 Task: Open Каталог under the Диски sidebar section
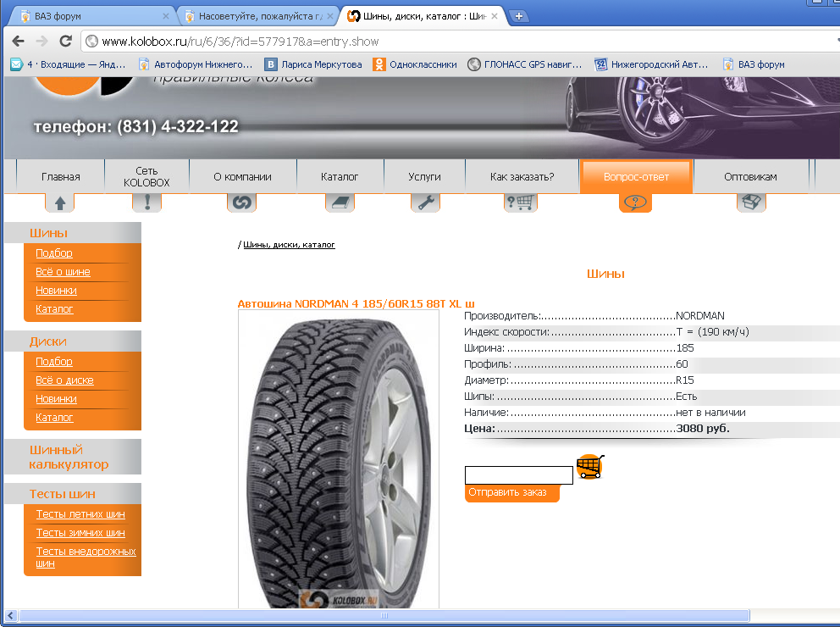pos(54,418)
